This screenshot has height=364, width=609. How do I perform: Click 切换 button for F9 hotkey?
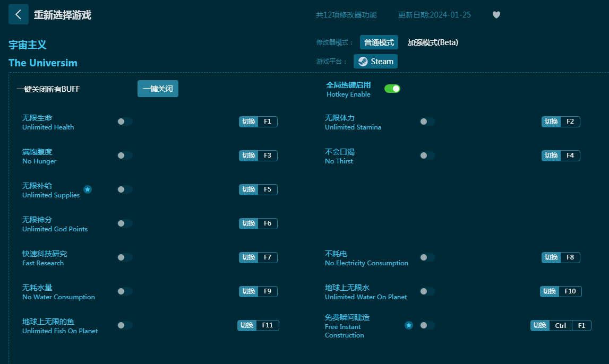coord(248,291)
